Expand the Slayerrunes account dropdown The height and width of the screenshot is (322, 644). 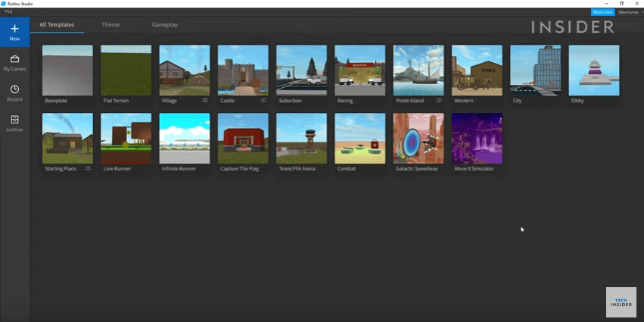click(629, 12)
